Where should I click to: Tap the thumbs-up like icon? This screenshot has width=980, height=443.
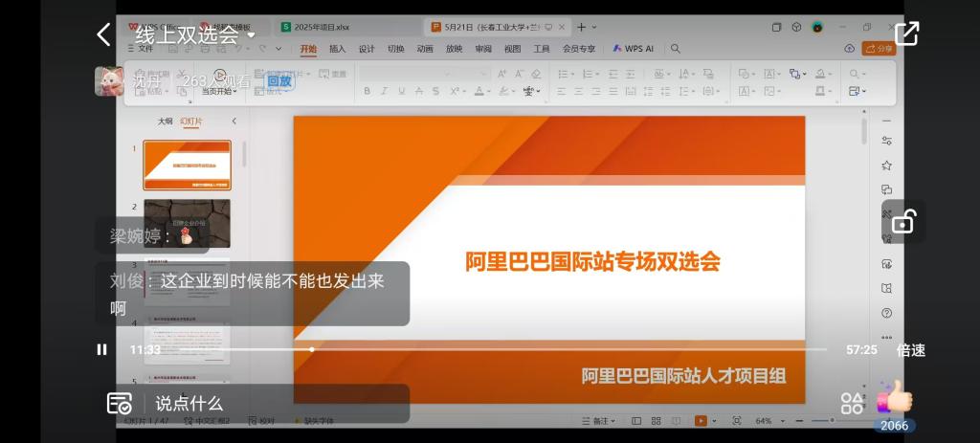894,397
